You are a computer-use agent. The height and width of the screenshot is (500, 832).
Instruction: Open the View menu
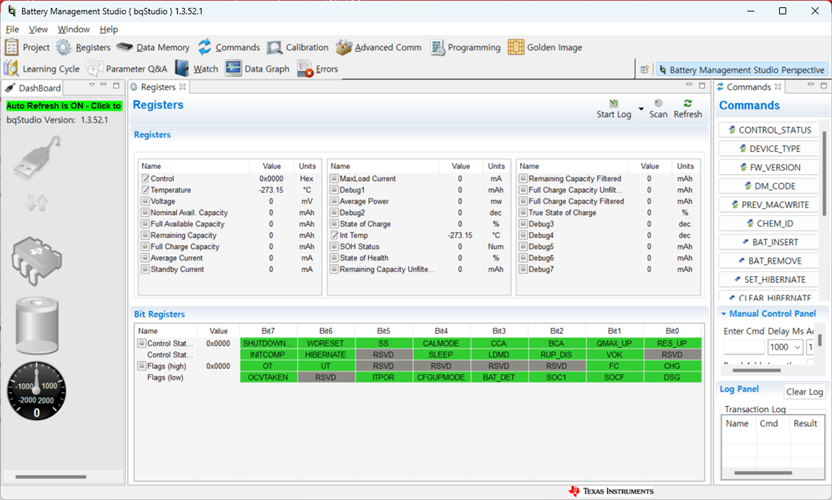[x=38, y=29]
